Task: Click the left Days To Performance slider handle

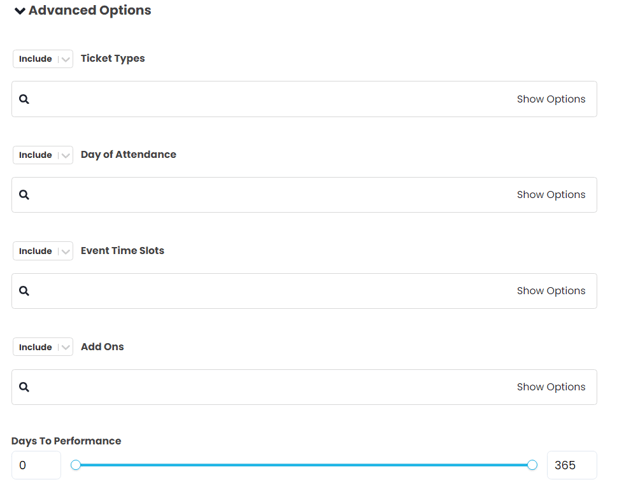Action: 76,465
